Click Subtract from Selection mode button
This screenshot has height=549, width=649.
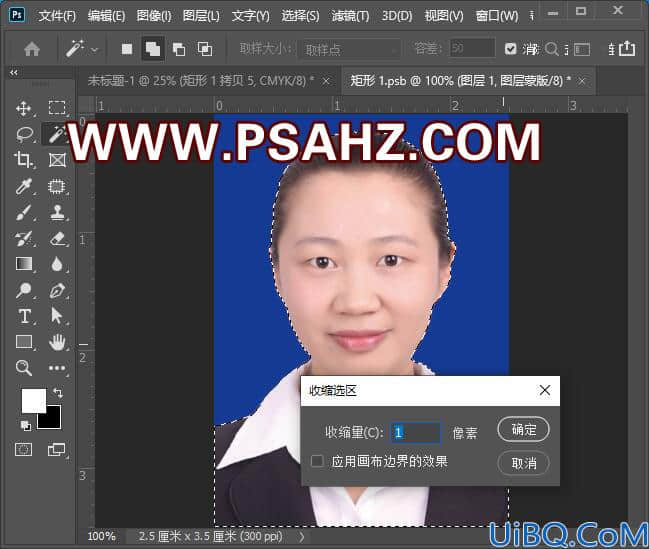[179, 49]
